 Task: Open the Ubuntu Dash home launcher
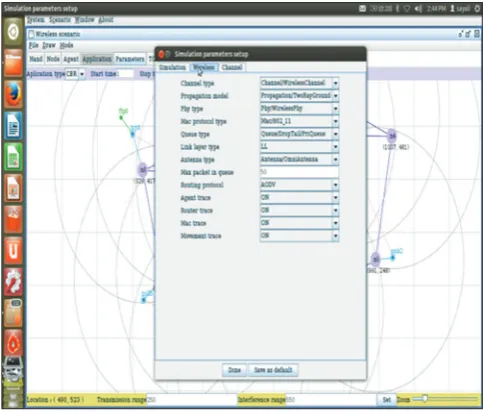click(13, 32)
